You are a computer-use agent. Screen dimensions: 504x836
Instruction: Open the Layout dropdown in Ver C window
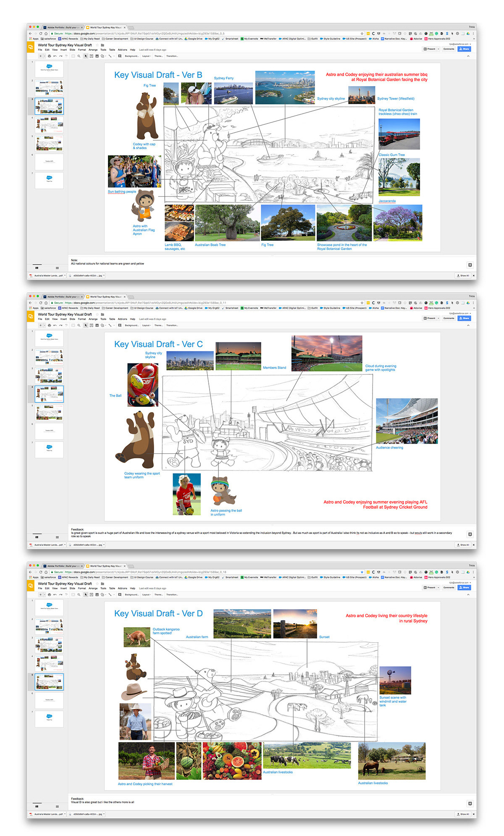click(147, 325)
